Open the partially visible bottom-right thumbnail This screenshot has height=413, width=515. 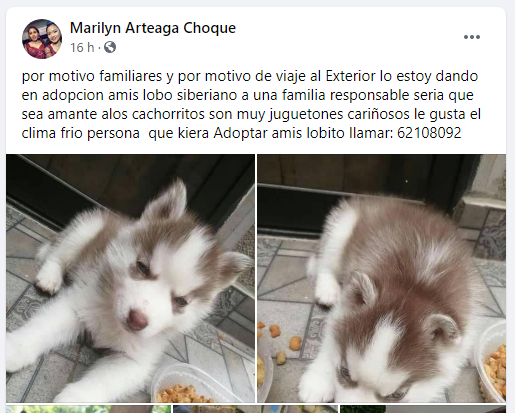coord(423,409)
